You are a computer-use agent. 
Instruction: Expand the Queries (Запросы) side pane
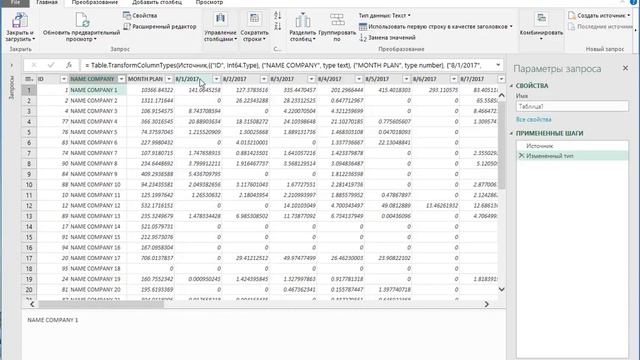click(11, 65)
